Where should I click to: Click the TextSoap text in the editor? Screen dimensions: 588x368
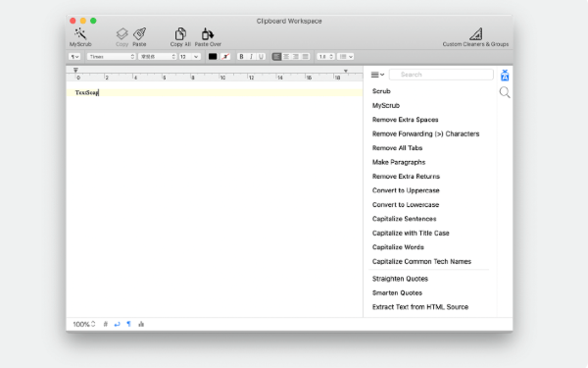86,92
